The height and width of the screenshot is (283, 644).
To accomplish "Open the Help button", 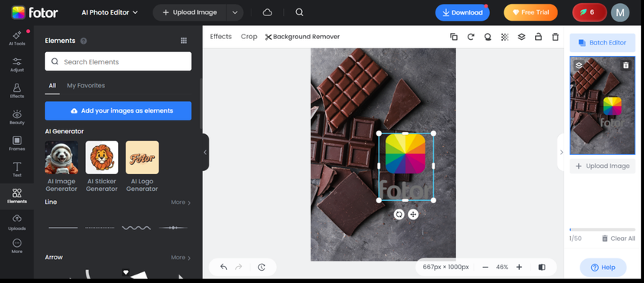I will pyautogui.click(x=603, y=268).
